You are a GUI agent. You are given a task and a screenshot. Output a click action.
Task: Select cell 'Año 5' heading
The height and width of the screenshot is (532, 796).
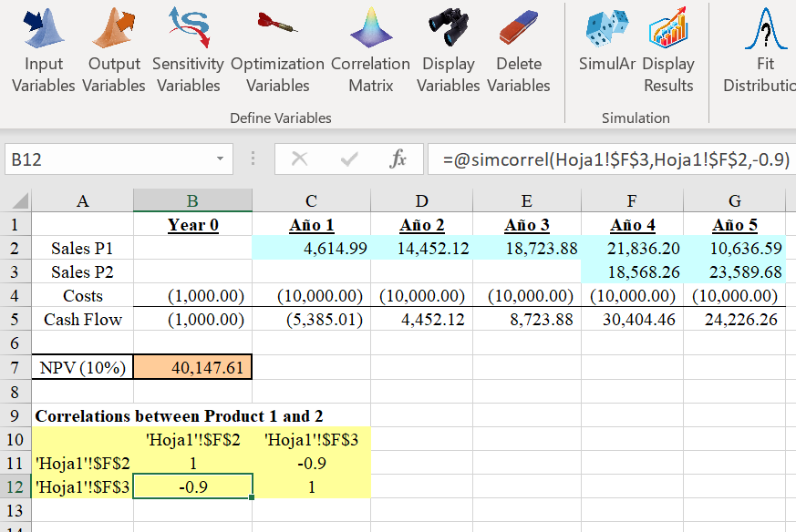[x=735, y=224]
